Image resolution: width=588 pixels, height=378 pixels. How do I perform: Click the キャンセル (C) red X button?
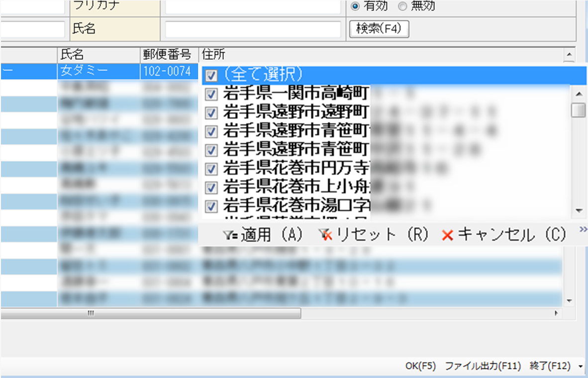pyautogui.click(x=503, y=235)
